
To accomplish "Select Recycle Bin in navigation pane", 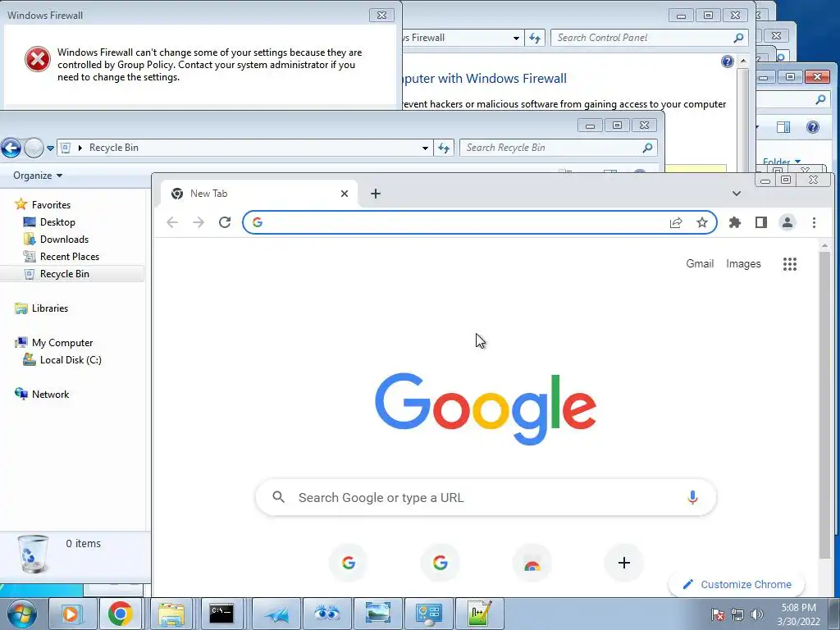I will [x=64, y=274].
